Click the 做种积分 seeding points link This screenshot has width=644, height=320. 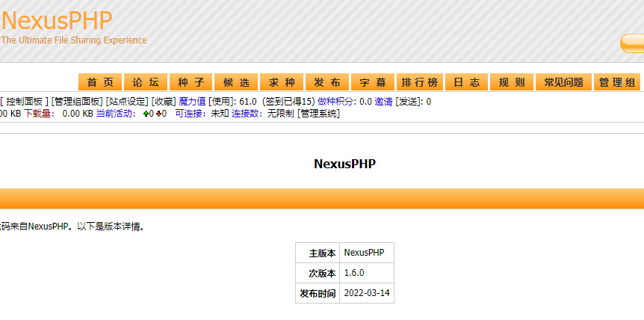pyautogui.click(x=336, y=102)
